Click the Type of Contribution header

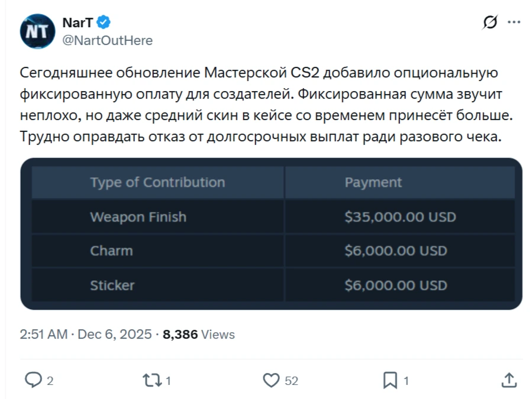(157, 182)
